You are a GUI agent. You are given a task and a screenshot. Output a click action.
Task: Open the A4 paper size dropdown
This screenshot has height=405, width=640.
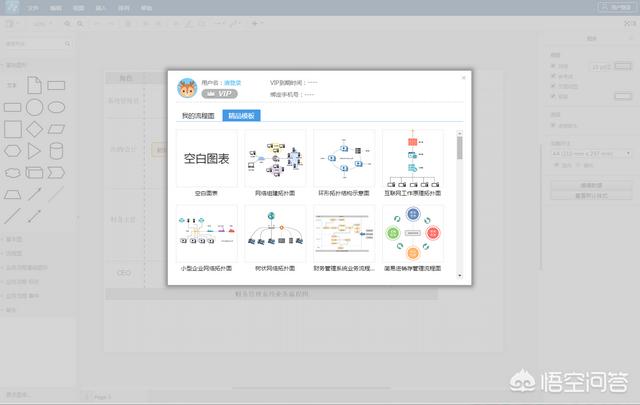pyautogui.click(x=591, y=154)
